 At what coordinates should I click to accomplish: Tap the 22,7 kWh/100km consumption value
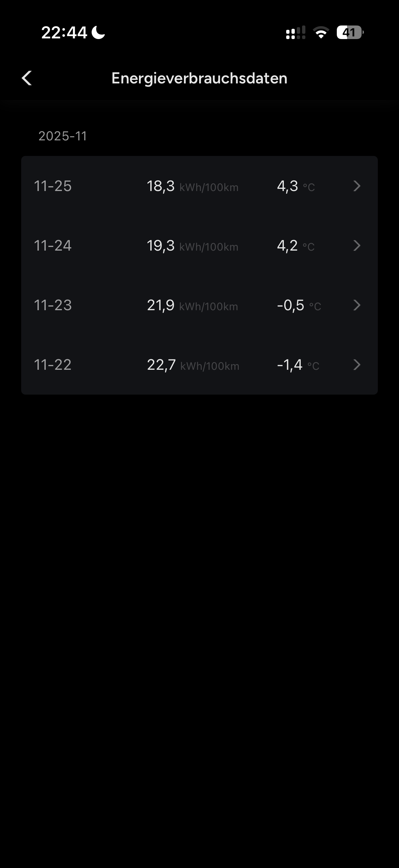click(x=193, y=365)
